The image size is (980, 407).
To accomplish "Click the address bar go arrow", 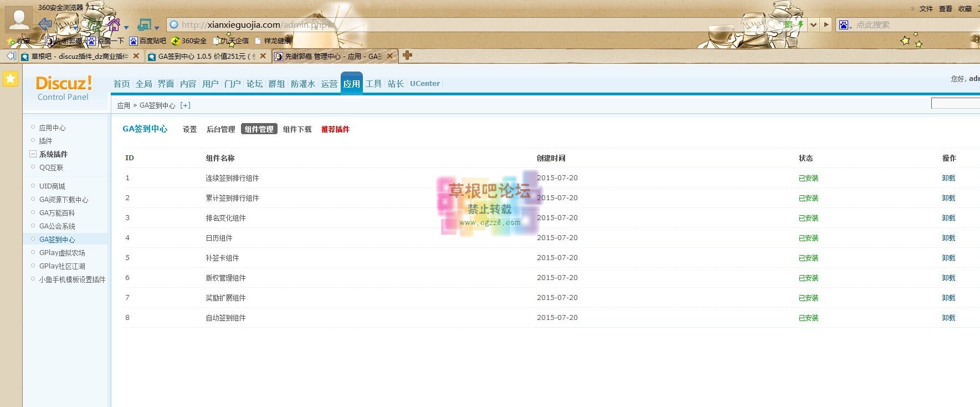I will click(x=826, y=24).
